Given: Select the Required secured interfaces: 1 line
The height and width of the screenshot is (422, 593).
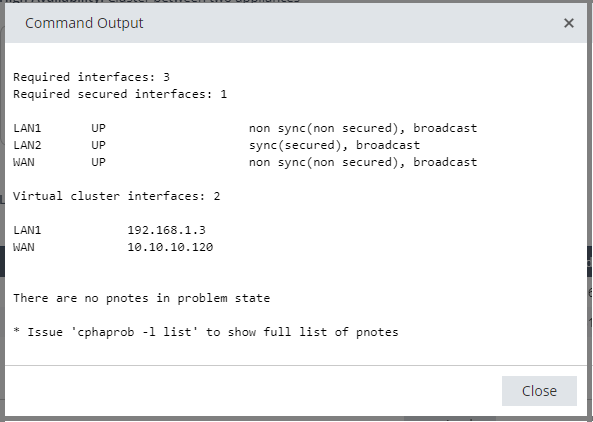Looking at the screenshot, I should click(120, 94).
